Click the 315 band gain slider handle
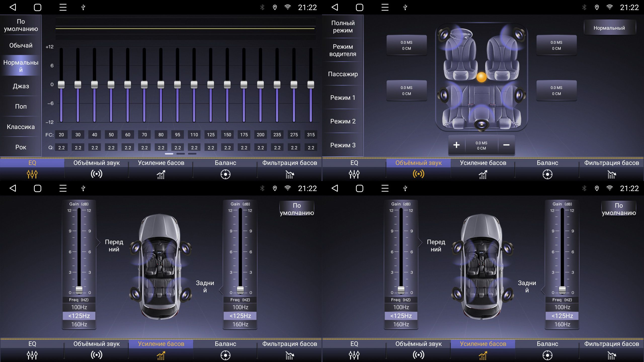644x362 pixels. point(311,84)
